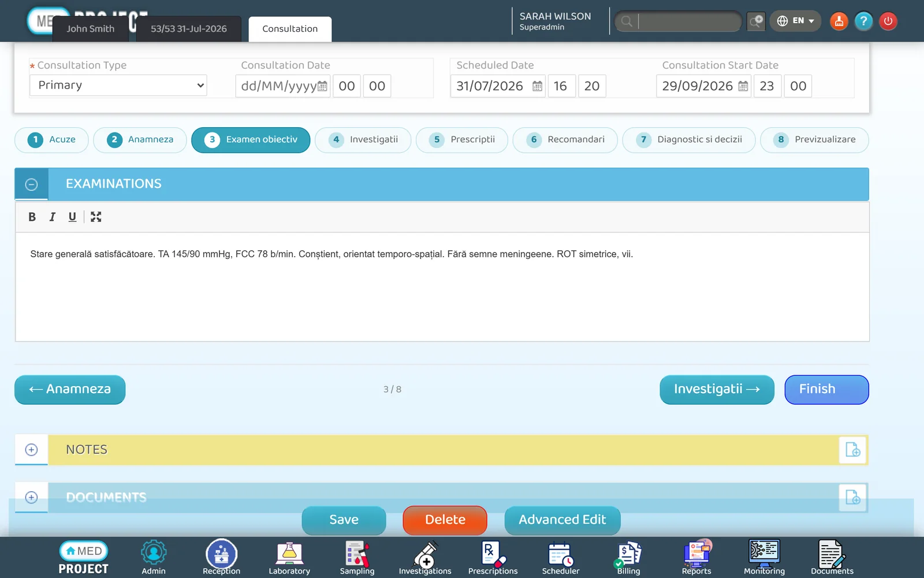Go to step 8 Previzualizare
This screenshot has height=578, width=924.
pyautogui.click(x=814, y=140)
